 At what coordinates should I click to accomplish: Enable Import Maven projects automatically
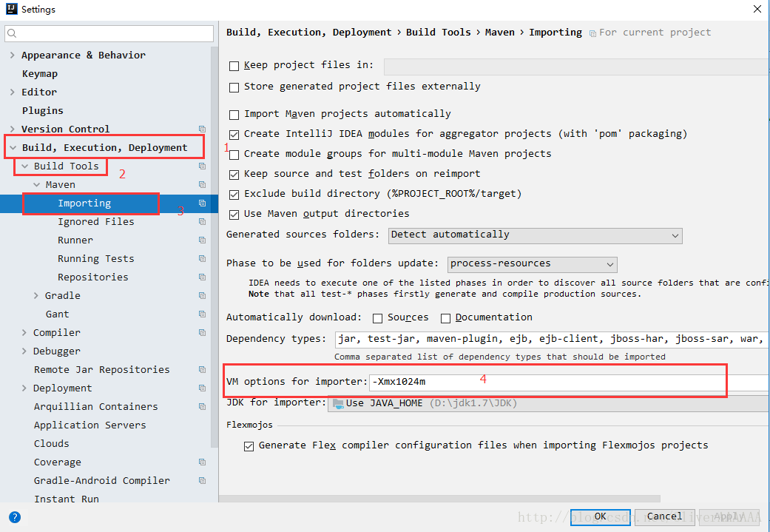pos(234,115)
